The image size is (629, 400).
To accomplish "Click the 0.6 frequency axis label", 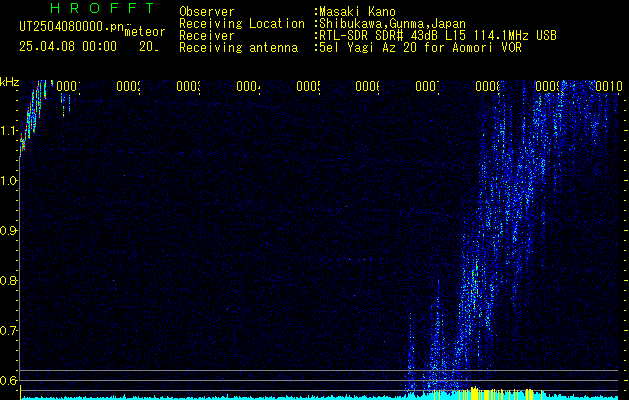I will pyautogui.click(x=8, y=380).
